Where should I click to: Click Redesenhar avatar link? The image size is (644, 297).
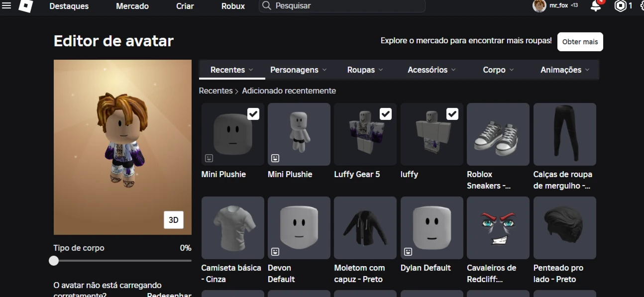tap(169, 295)
